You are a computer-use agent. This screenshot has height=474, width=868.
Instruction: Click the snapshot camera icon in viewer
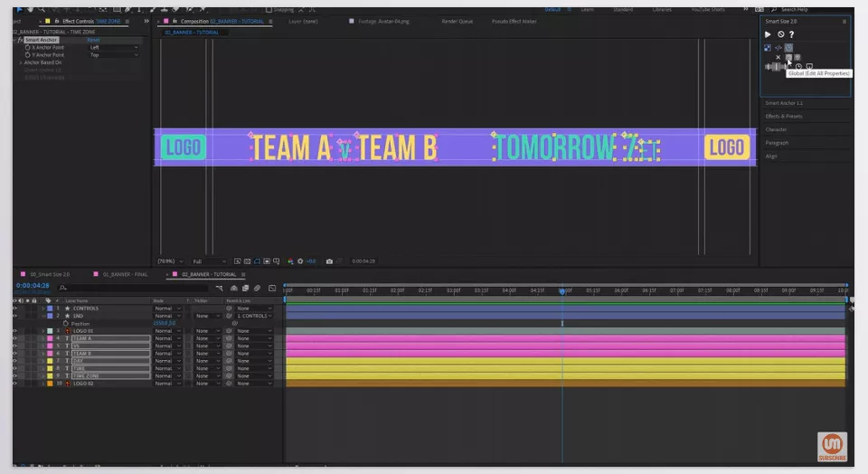pos(329,261)
